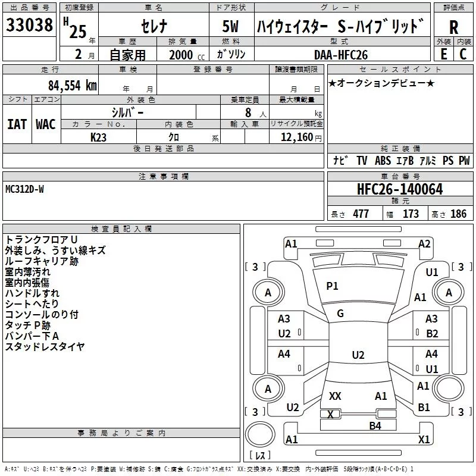Viewport: 476px width, 476px height.
Task: Select the アルミ equipment entry
Action: 427,160
